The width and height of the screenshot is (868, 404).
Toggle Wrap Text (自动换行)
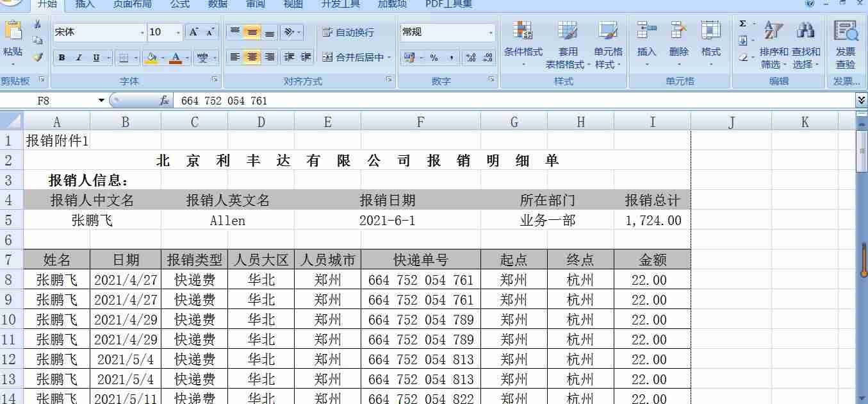[348, 32]
